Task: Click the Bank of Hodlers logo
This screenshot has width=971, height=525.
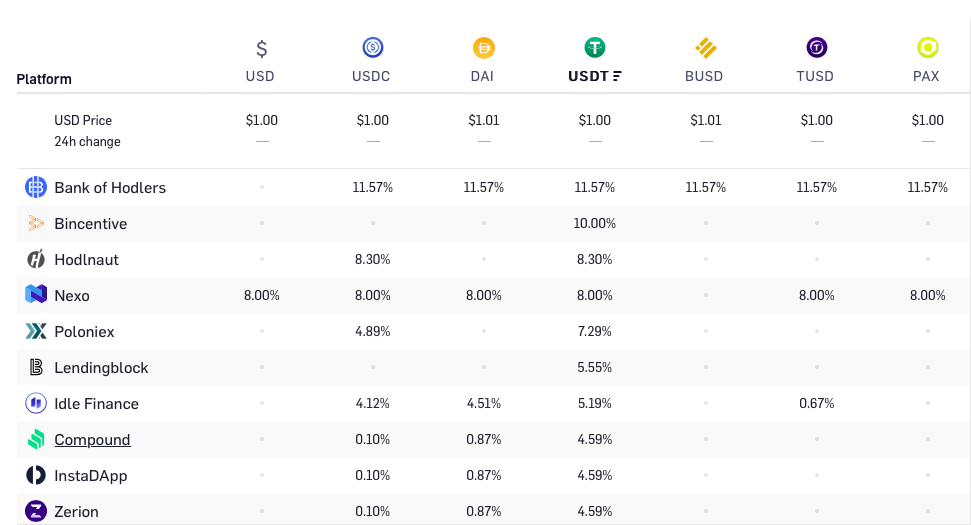Action: coord(36,187)
